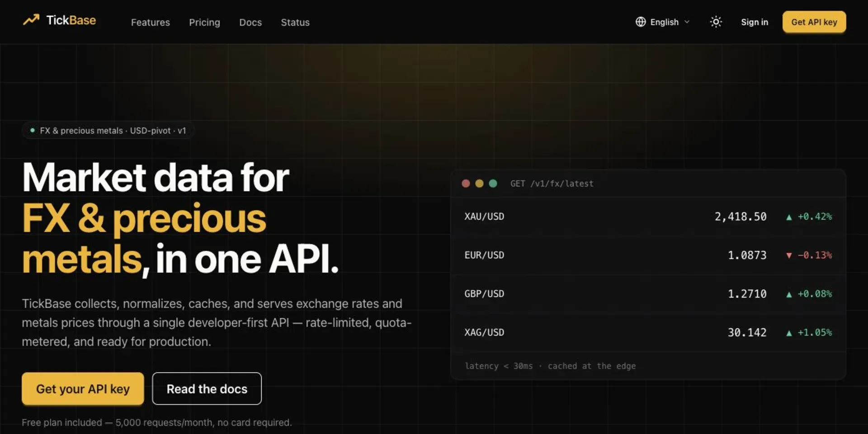Click the GET /v1/fx/latest endpoint text
The width and height of the screenshot is (868, 434).
click(x=552, y=184)
